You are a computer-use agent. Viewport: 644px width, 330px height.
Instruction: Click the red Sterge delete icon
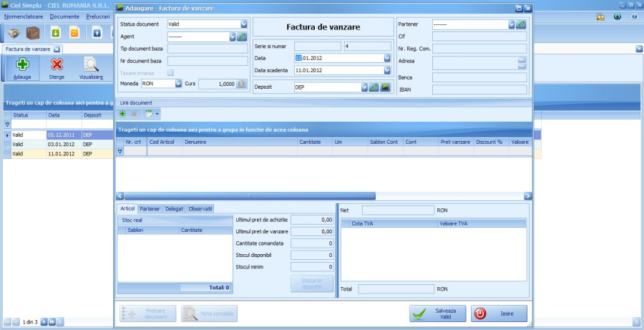pyautogui.click(x=57, y=65)
